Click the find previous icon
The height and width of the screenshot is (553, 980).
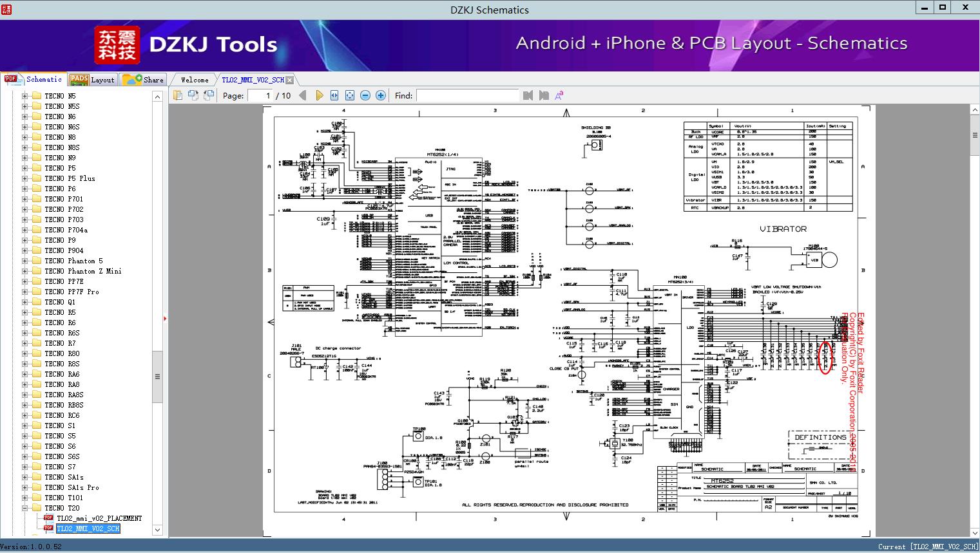point(528,95)
